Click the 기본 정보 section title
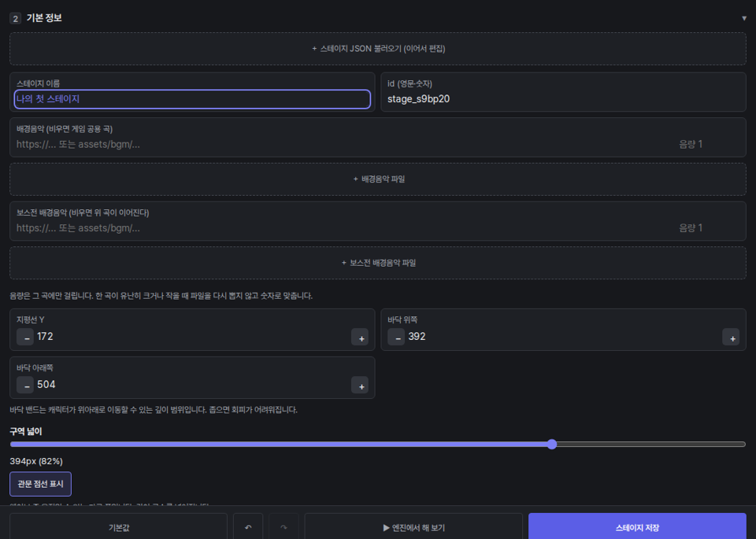Image resolution: width=756 pixels, height=539 pixels. (x=44, y=18)
